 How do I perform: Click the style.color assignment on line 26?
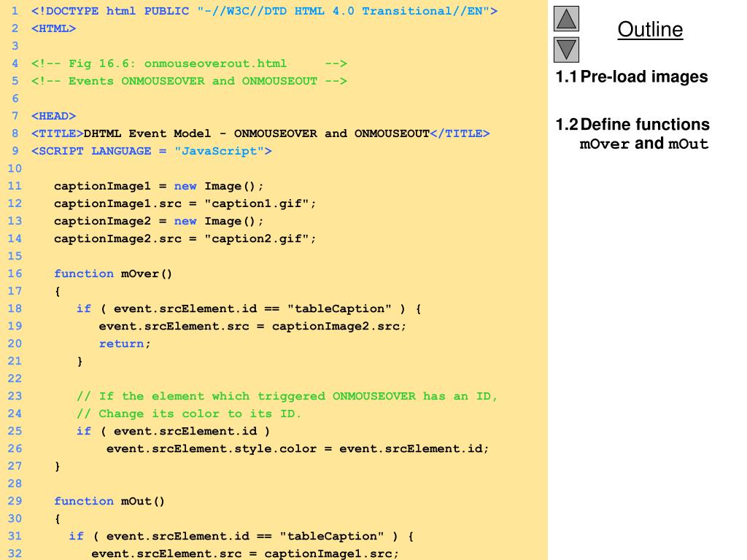point(298,448)
